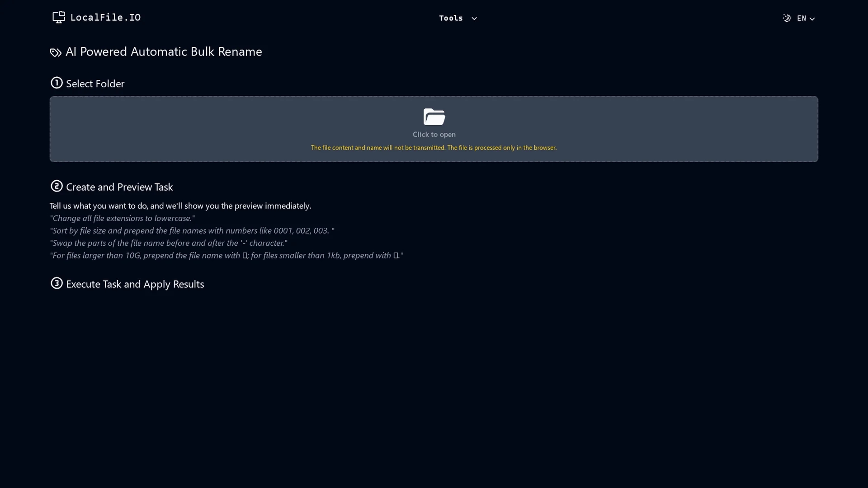Click the circled number 3 step icon
The height and width of the screenshot is (488, 868).
point(57,283)
